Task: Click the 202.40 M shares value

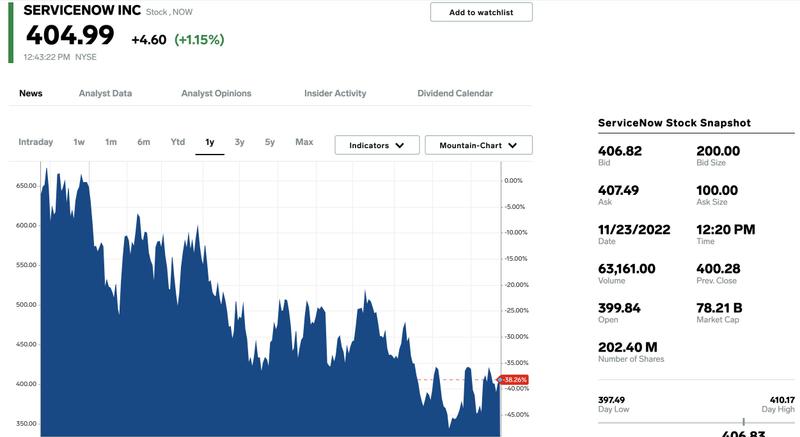Action: tap(628, 347)
